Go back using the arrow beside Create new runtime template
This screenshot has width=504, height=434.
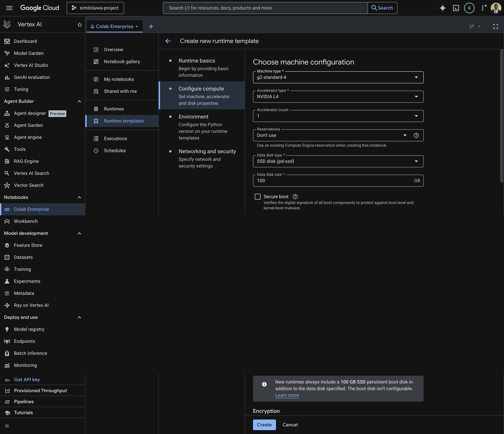point(168,41)
